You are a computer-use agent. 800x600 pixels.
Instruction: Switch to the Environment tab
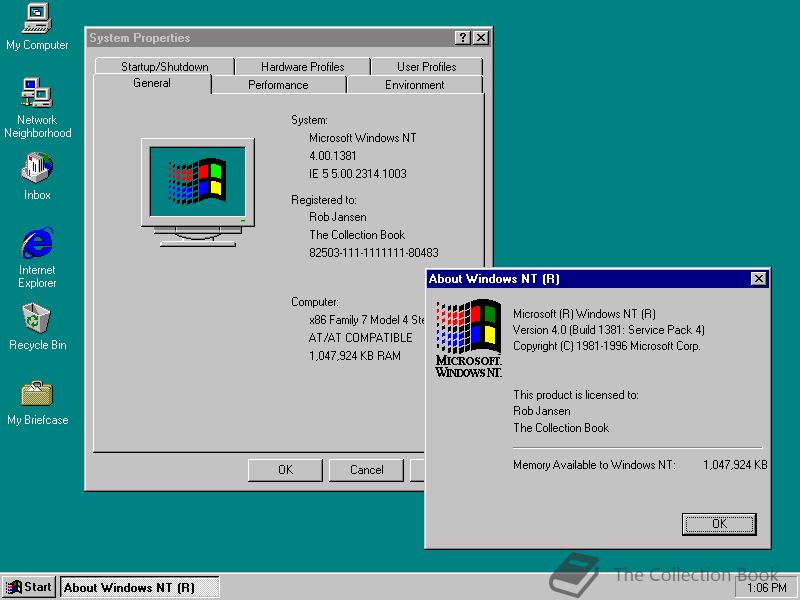[414, 85]
